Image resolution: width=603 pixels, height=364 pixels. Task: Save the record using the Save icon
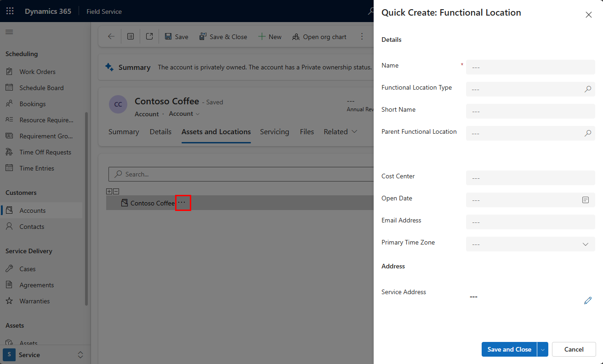(x=176, y=36)
